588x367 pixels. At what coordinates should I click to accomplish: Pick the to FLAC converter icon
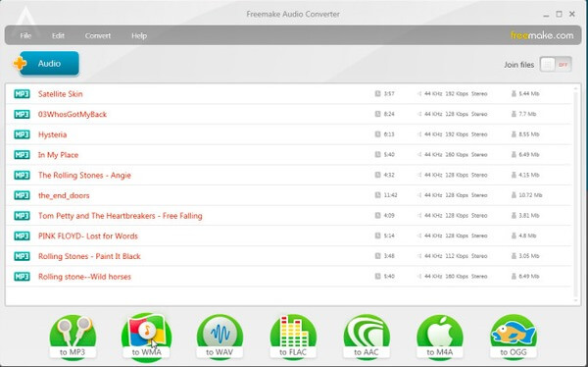click(x=293, y=337)
